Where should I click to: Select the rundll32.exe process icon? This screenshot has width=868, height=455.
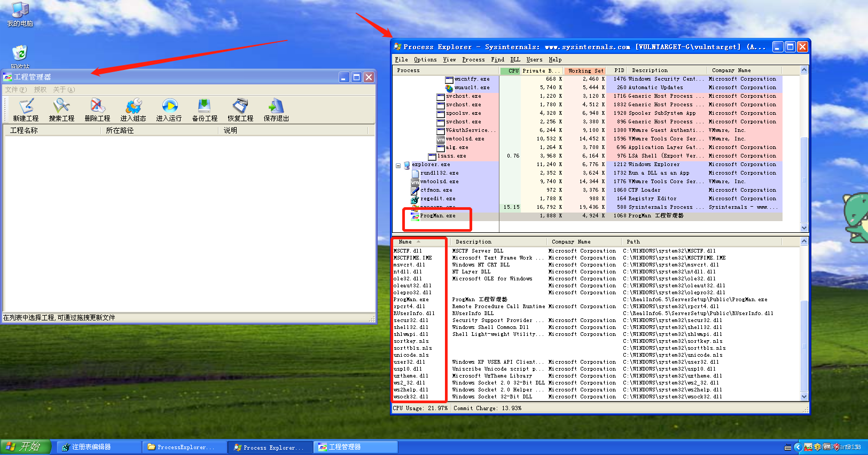(415, 173)
